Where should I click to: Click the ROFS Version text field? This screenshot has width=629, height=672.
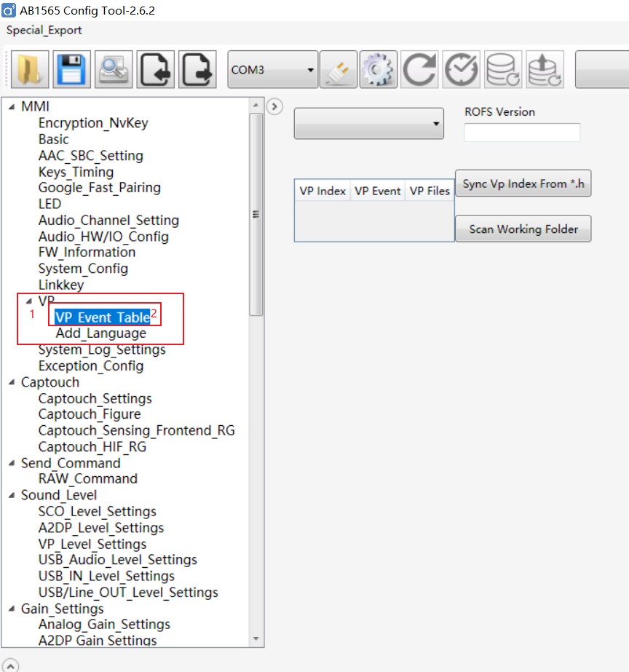point(522,133)
